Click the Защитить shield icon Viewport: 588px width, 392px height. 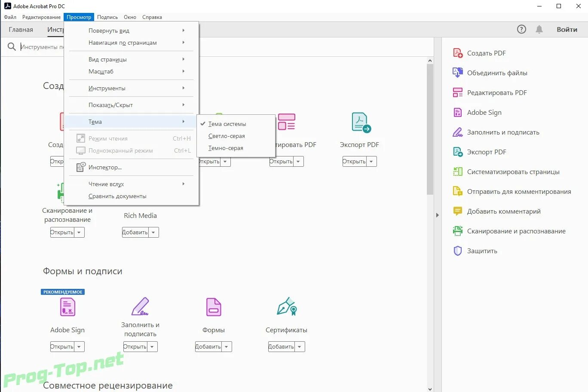click(458, 251)
